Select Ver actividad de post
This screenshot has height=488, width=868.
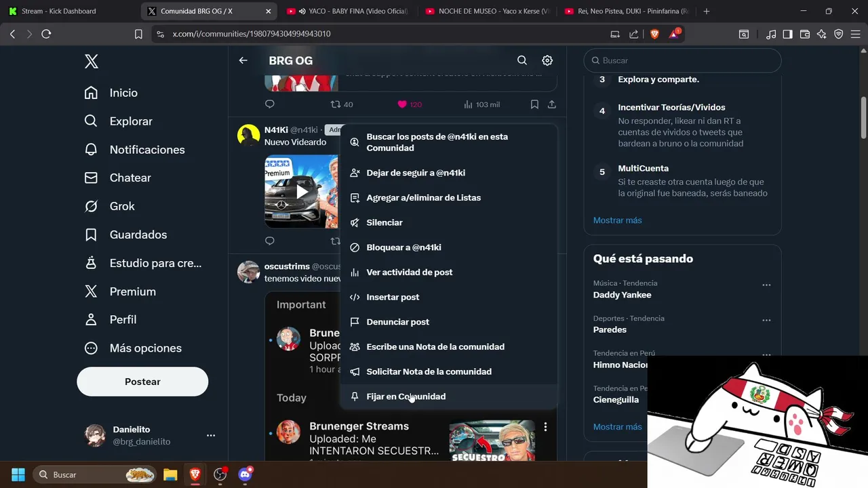click(448, 272)
